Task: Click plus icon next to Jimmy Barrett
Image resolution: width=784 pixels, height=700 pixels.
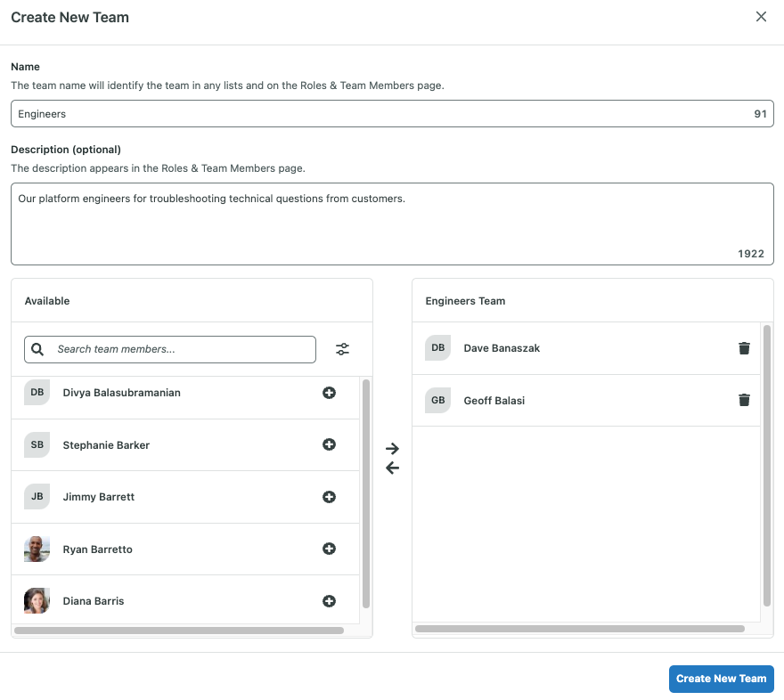Action: click(329, 497)
